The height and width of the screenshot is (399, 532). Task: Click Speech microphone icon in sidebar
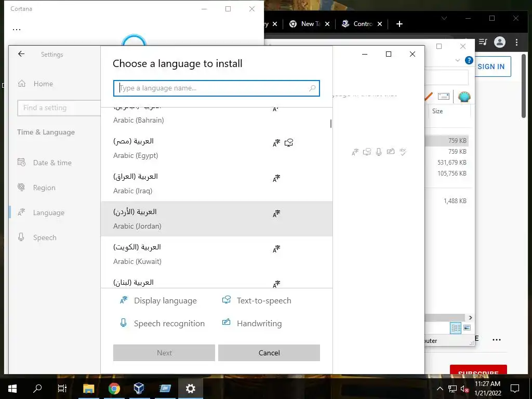point(21,237)
